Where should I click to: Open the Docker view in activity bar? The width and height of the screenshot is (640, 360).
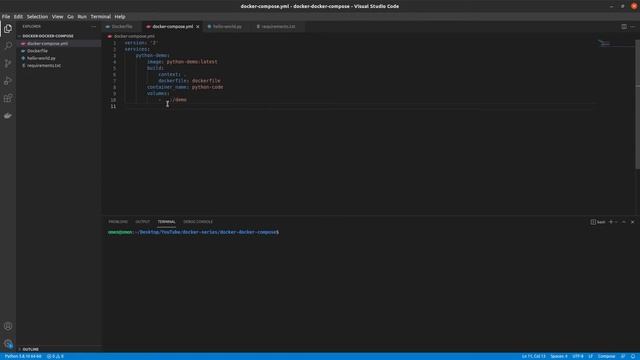pyautogui.click(x=8, y=116)
